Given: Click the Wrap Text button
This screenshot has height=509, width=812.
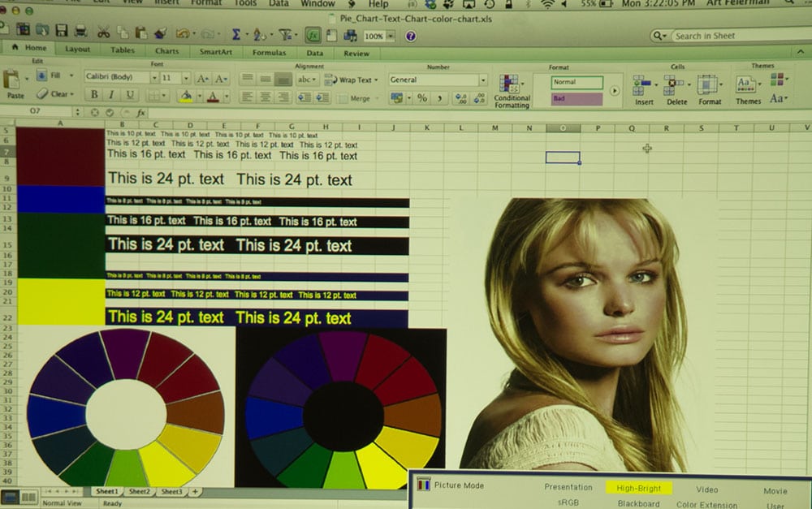Looking at the screenshot, I should pyautogui.click(x=349, y=80).
